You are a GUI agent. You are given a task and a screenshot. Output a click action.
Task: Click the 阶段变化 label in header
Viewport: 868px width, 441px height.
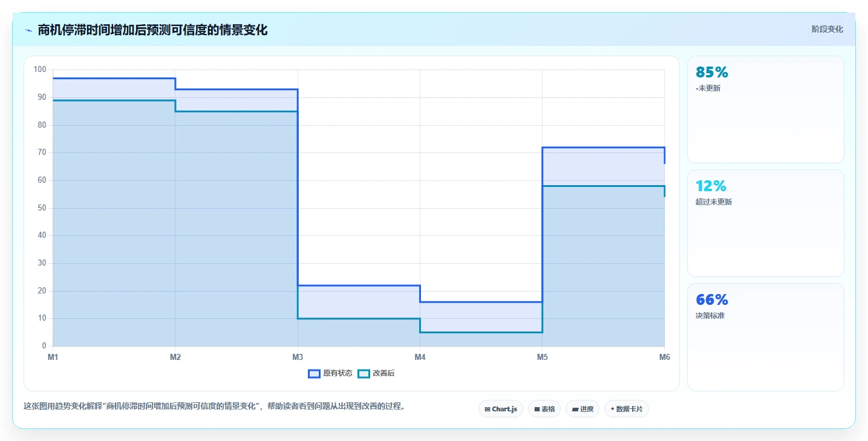pos(827,30)
